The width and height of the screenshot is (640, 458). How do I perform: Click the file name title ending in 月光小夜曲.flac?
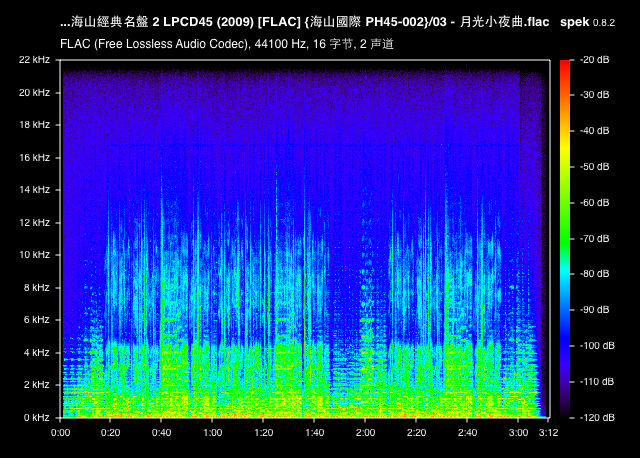(x=304, y=22)
